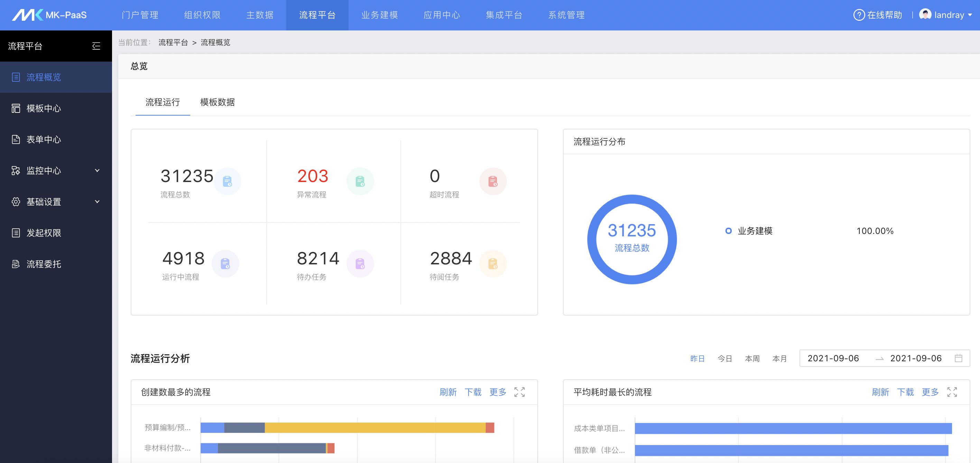Select the 流程运行 tab
Viewport: 980px width, 463px height.
pos(163,102)
